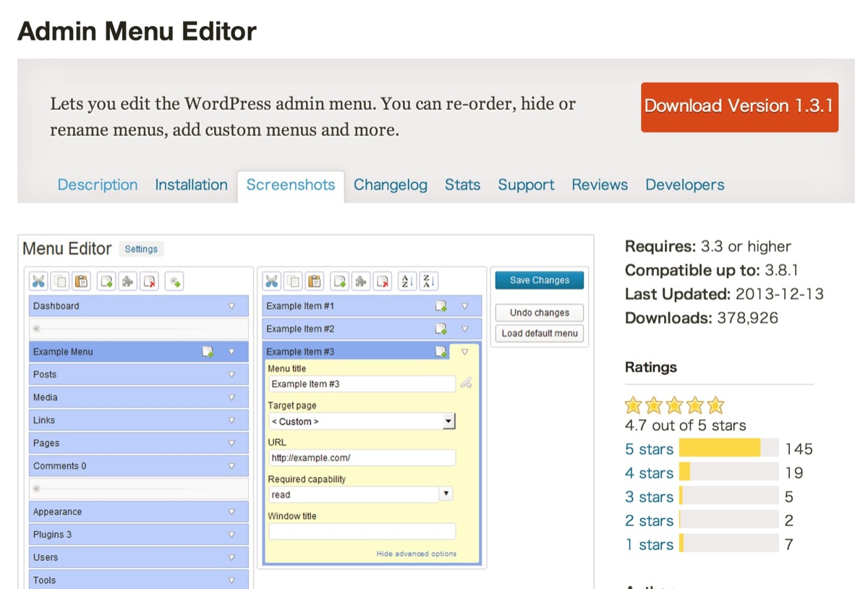Expand the Users row arrow
Viewport: 868px width, 589px height.
(232, 557)
